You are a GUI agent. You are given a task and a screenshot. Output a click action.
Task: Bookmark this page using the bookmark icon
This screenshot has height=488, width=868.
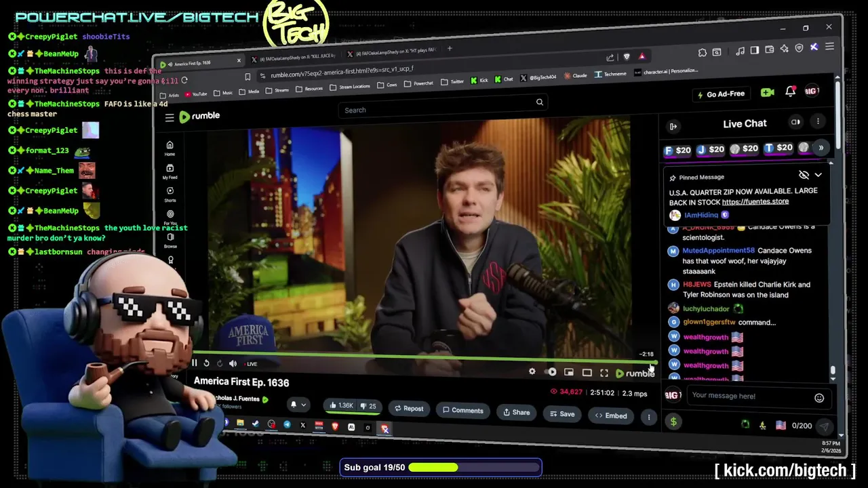248,77
